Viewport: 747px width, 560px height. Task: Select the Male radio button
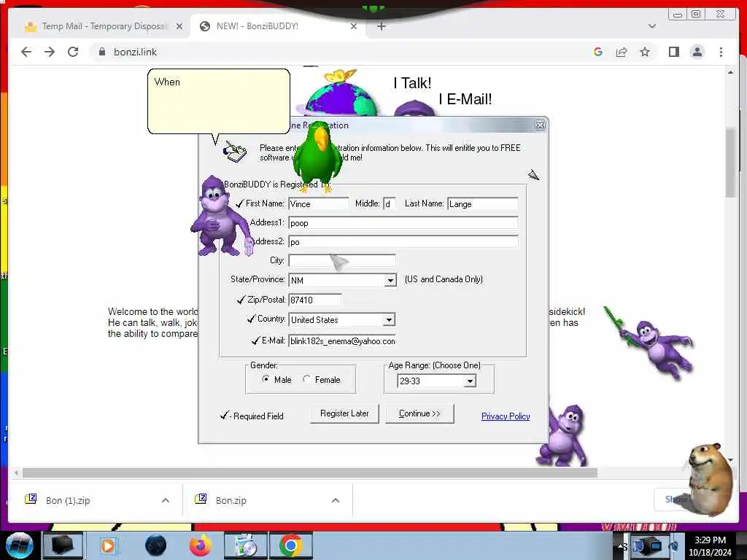click(x=266, y=379)
